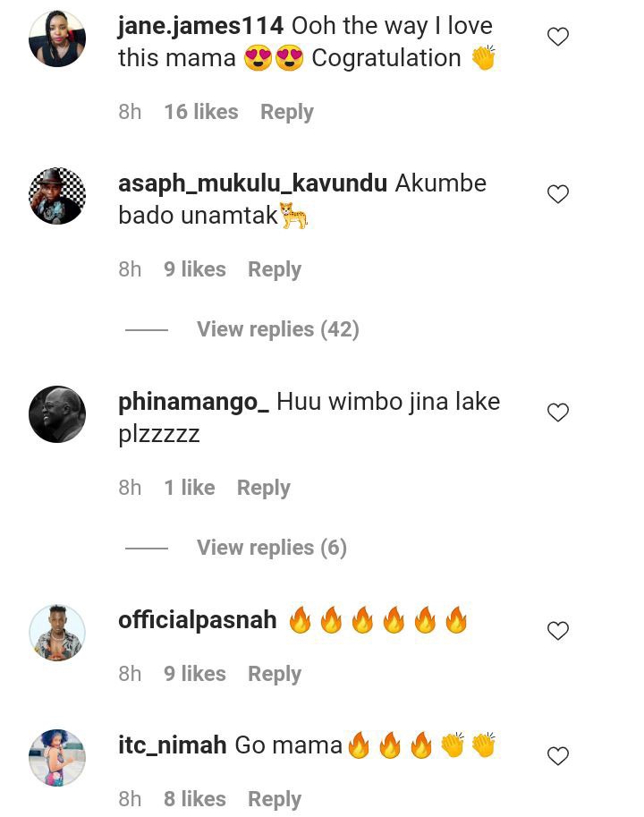
Task: Reply to phinamango_'s comment
Action: pyautogui.click(x=264, y=488)
